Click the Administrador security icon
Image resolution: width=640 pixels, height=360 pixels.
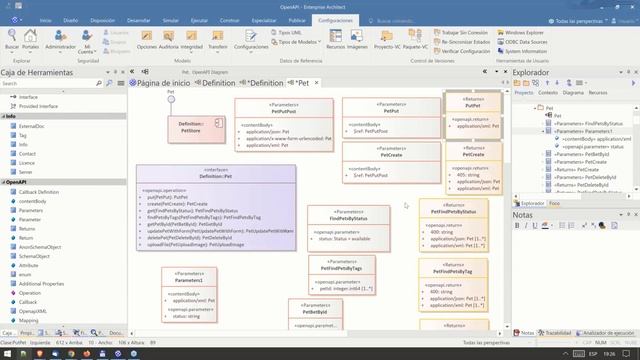pyautogui.click(x=60, y=40)
